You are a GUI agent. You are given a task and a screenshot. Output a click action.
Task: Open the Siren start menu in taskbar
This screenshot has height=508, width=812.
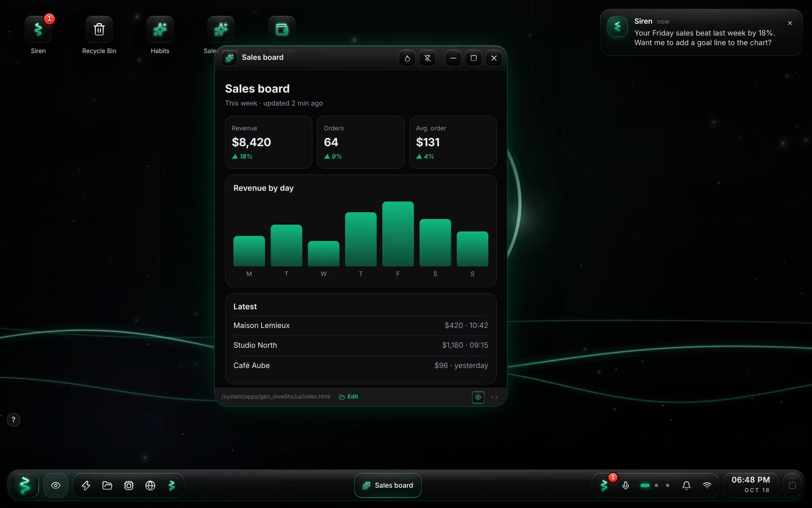coord(25,485)
